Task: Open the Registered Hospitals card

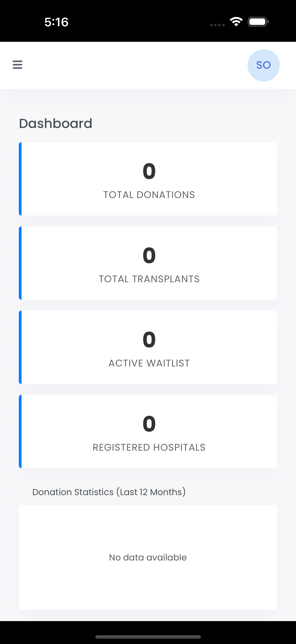Action: 148,432
